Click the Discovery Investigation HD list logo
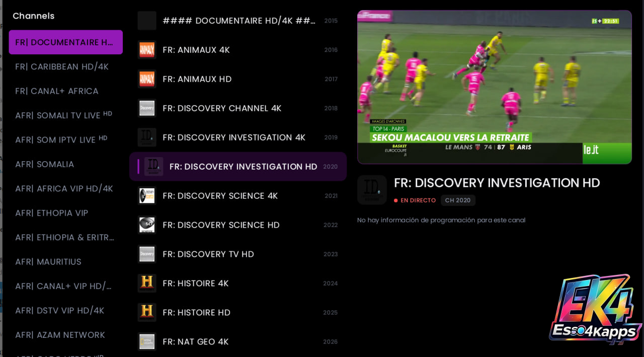644x357 pixels. coord(153,167)
